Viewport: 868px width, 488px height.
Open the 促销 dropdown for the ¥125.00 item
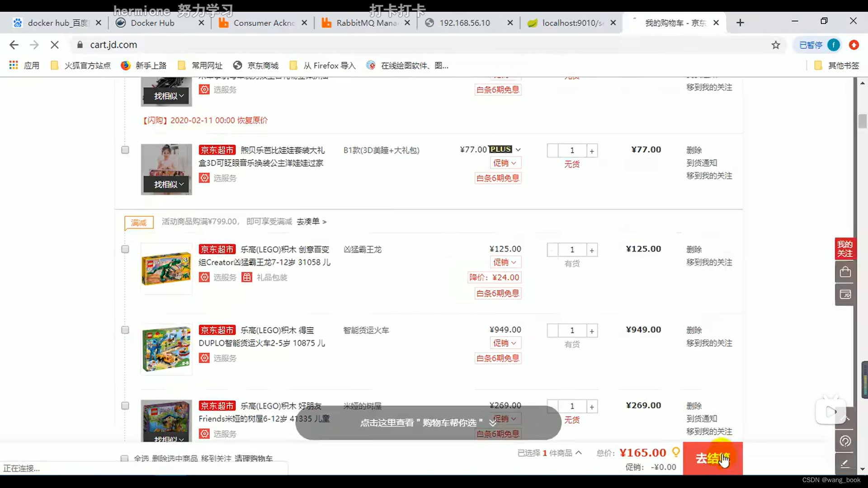coord(505,263)
